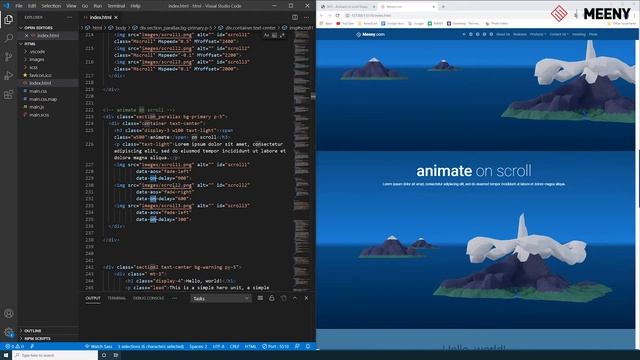Screen dimensions: 640x360
Task: Click UTF-8 encoding in status bar
Action: (218, 347)
